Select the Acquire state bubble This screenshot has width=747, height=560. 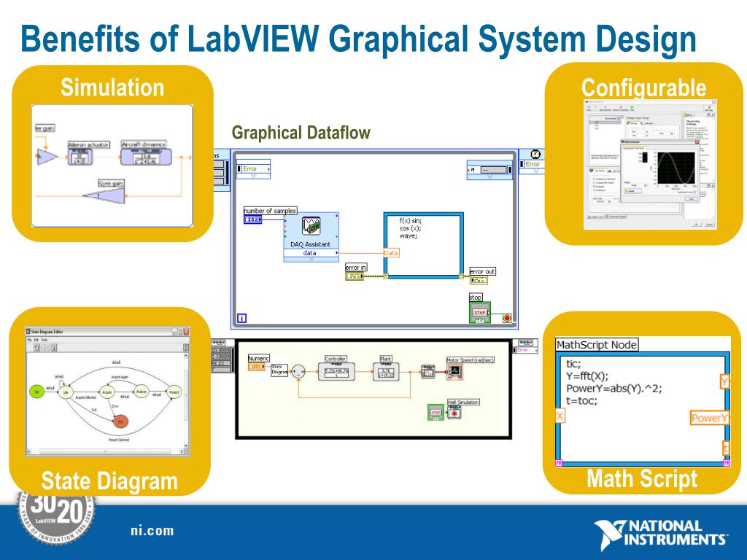[x=107, y=392]
